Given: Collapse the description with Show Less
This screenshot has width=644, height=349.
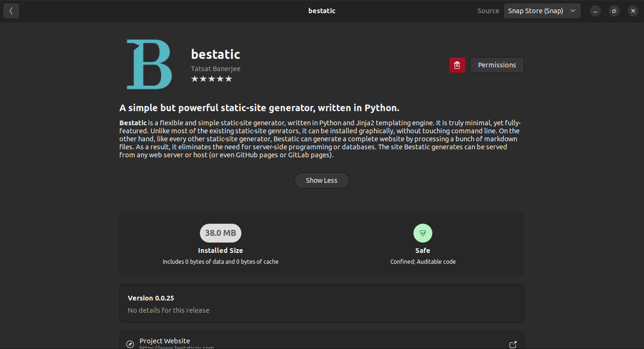Looking at the screenshot, I should (x=322, y=180).
